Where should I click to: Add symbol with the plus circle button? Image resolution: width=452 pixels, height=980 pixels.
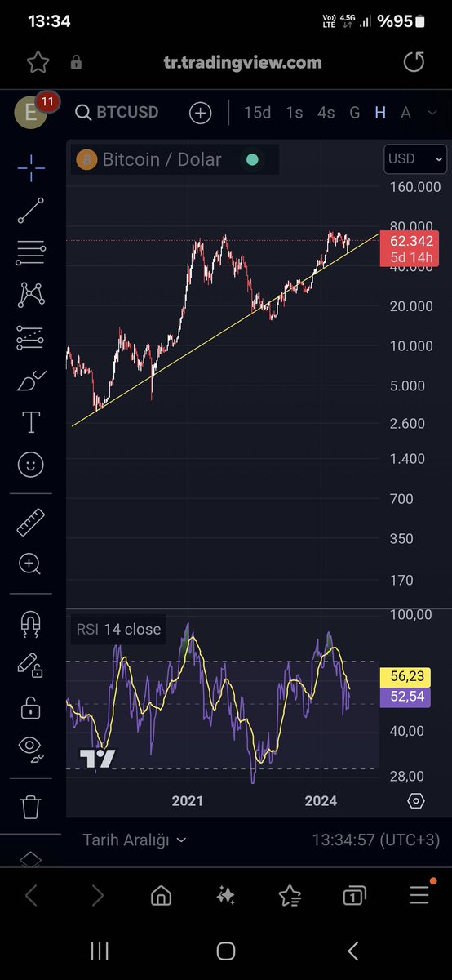(x=200, y=113)
